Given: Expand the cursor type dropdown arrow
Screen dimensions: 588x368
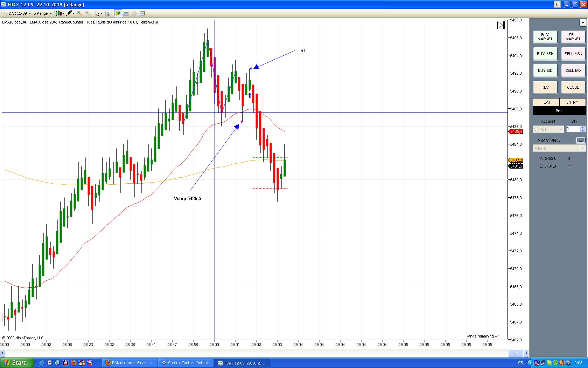Looking at the screenshot, I should [101, 14].
